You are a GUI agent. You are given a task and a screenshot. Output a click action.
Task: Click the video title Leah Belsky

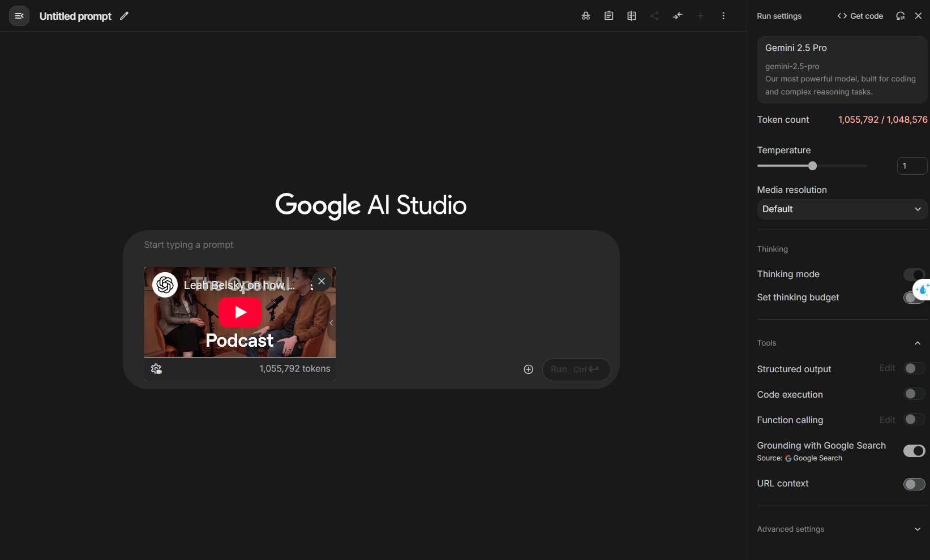pos(239,286)
